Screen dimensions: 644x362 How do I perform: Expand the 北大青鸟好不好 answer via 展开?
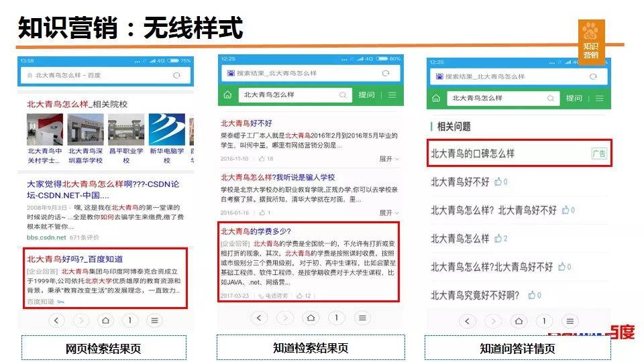click(x=388, y=159)
